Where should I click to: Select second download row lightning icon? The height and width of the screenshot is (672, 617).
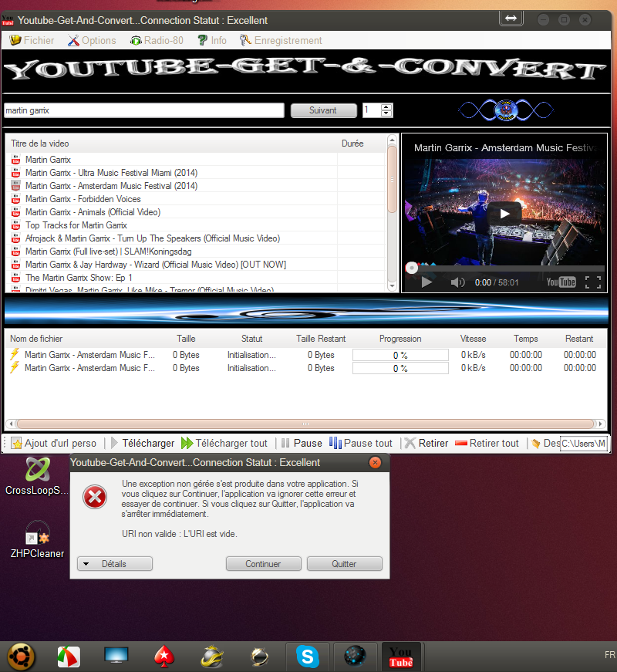(x=15, y=368)
